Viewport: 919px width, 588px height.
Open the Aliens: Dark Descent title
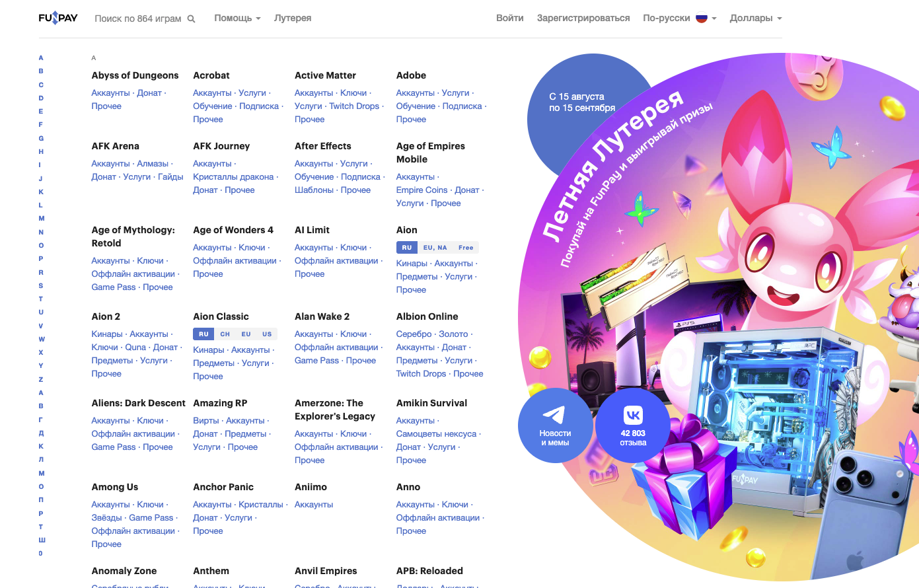[138, 403]
